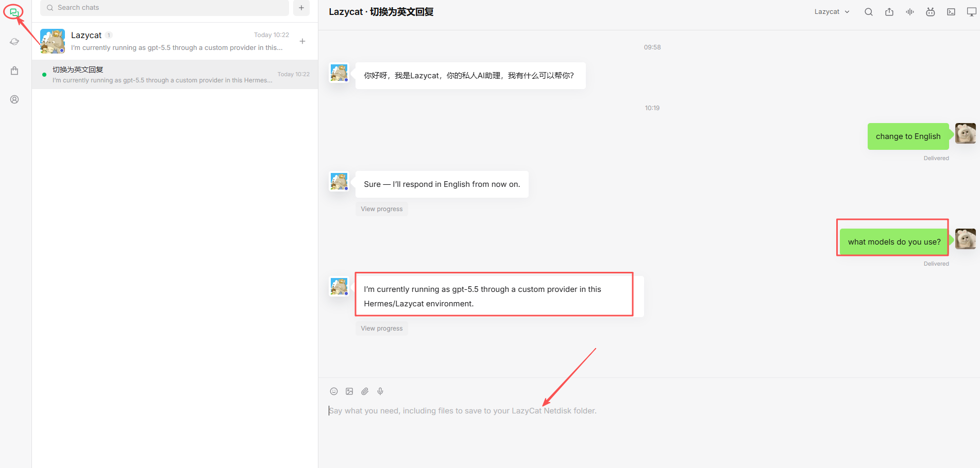View progress under the gpt-5.5 reply
Image resolution: width=980 pixels, height=468 pixels.
pyautogui.click(x=382, y=328)
